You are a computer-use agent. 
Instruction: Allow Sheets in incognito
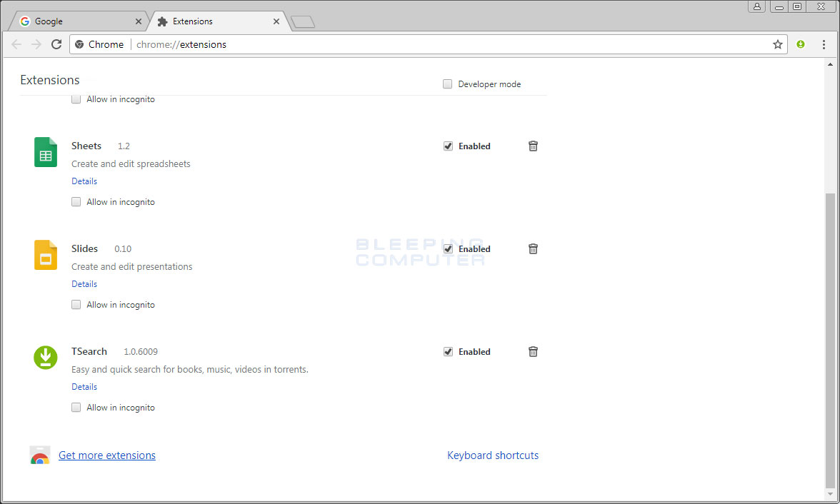coord(76,202)
